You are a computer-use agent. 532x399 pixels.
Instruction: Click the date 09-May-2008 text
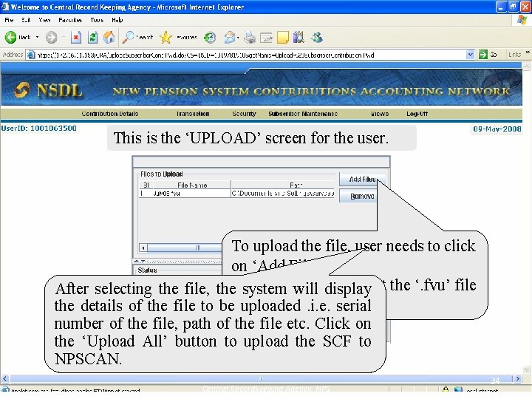497,129
